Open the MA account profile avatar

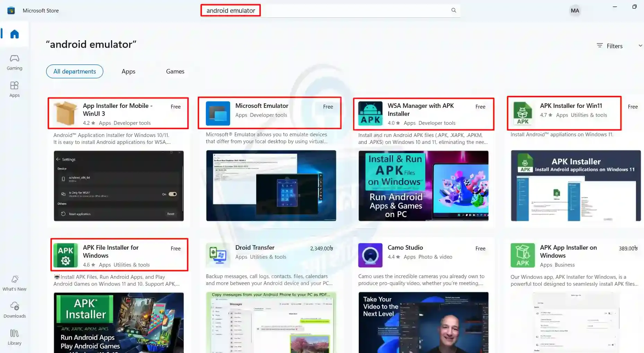tap(575, 10)
